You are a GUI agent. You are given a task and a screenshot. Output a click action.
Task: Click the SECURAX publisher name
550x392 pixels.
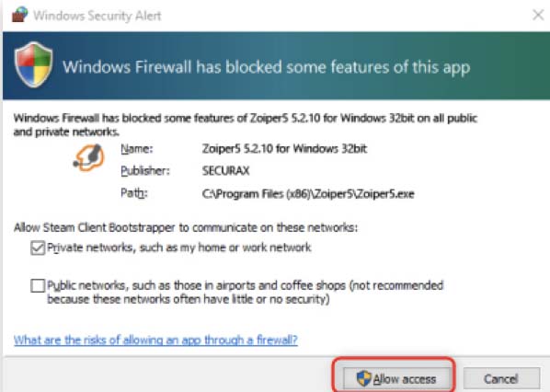coord(226,171)
